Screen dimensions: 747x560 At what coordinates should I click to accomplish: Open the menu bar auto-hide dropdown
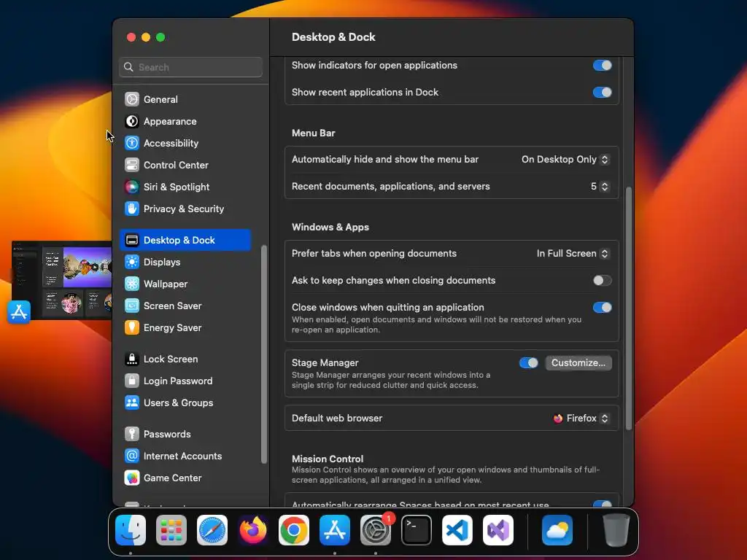(565, 160)
